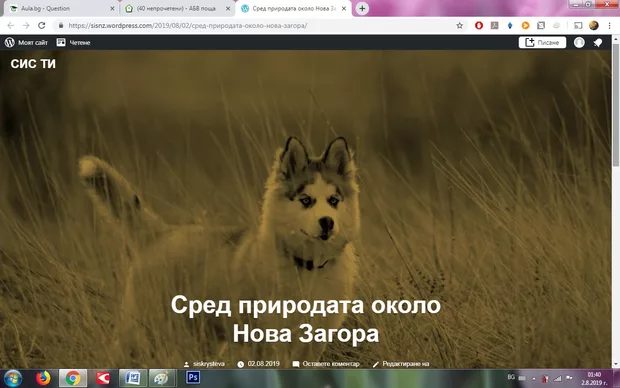Viewport: 620px width, 388px height.
Task: Click the Chrome taskbar icon
Action: pyautogui.click(x=73, y=378)
